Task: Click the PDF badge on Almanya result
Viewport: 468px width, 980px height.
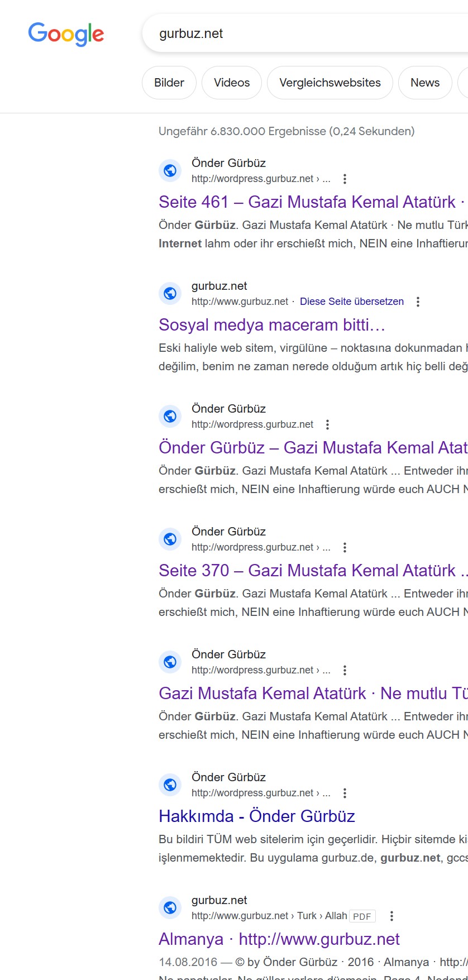Action: [x=362, y=916]
